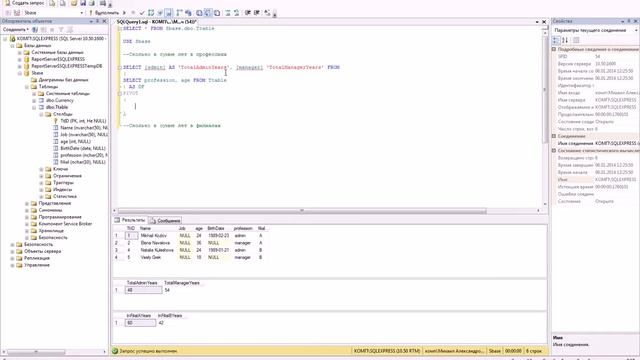Collapse the Sbase database node
Image resolution: width=640 pixels, height=360 pixels.
click(x=20, y=73)
